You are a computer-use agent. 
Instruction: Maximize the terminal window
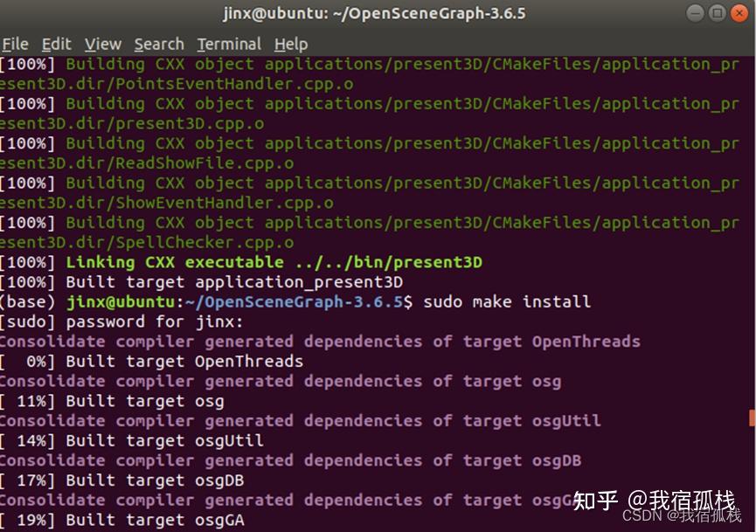717,13
